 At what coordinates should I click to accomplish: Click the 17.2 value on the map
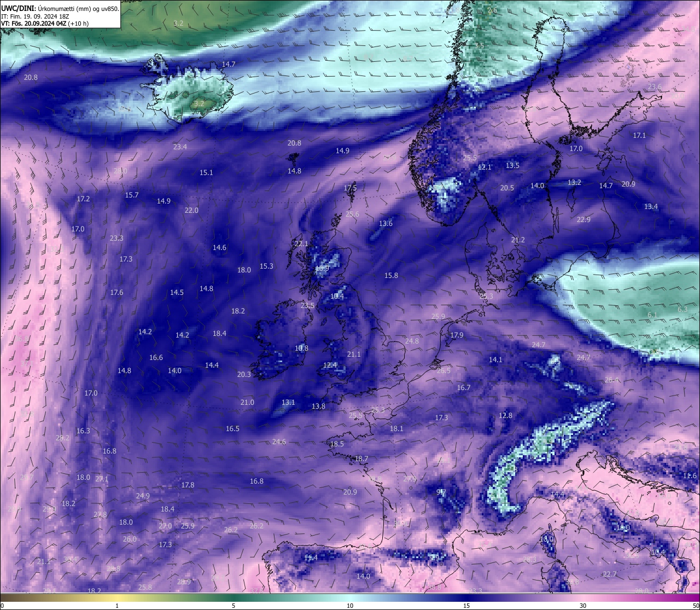[x=83, y=199]
